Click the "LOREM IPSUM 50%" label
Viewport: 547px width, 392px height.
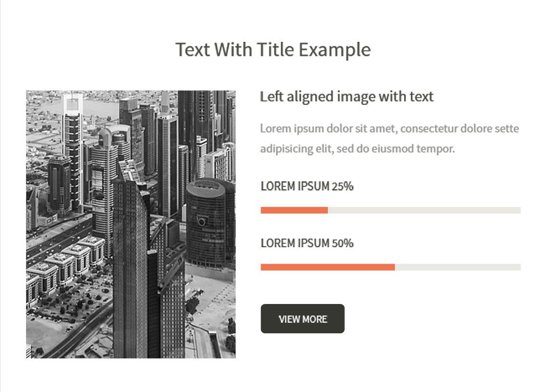[x=307, y=243]
